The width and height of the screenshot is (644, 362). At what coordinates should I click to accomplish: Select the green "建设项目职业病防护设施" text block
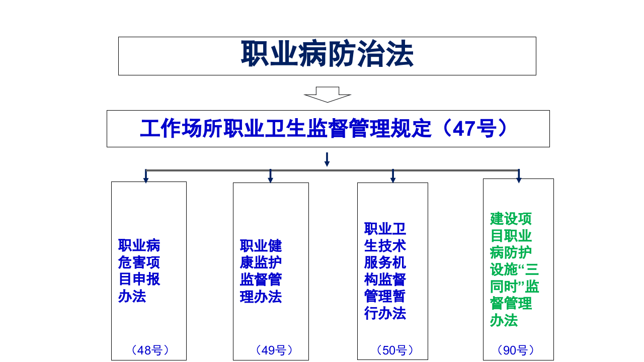pyautogui.click(x=515, y=269)
